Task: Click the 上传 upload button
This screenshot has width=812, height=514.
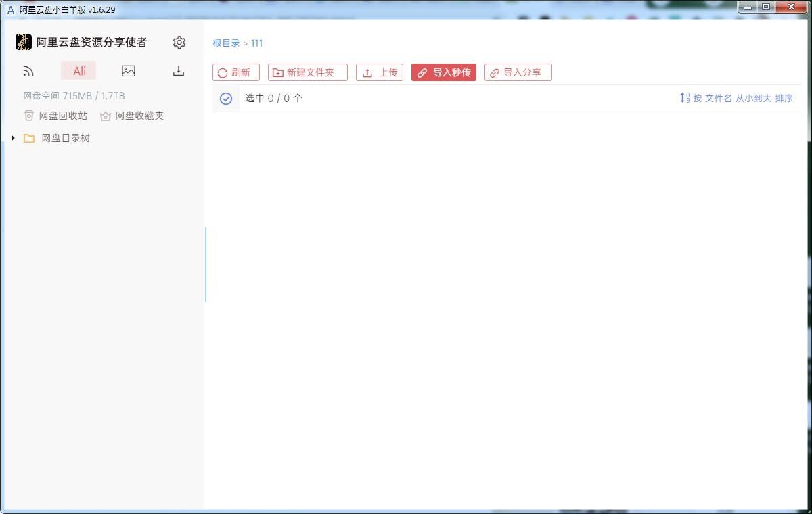Action: (380, 72)
